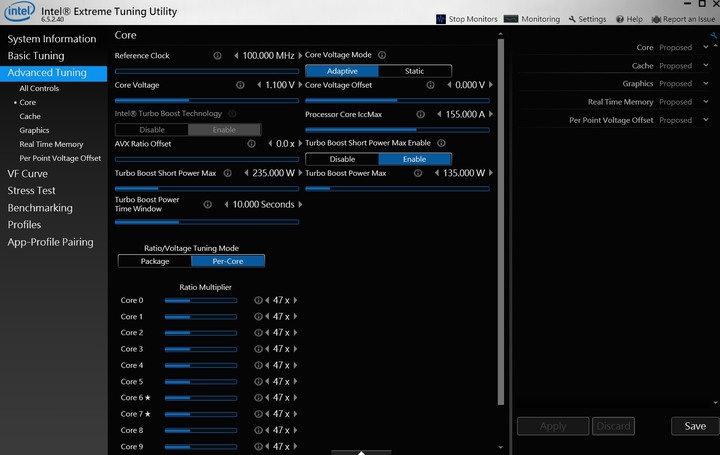Show info icon beside Core Voltage

[x=240, y=85]
